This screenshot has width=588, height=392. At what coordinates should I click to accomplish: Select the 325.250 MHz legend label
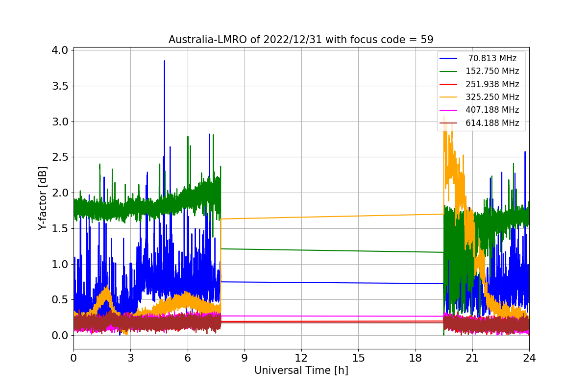tap(492, 97)
